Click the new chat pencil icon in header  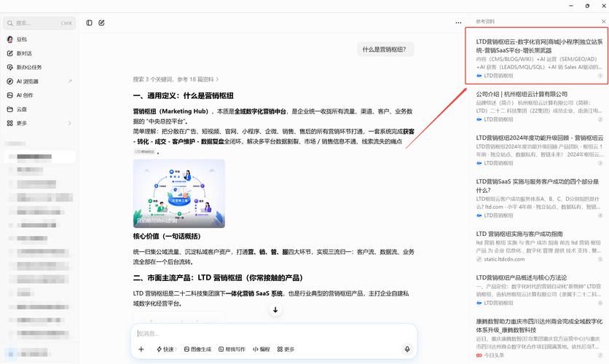coord(102,23)
